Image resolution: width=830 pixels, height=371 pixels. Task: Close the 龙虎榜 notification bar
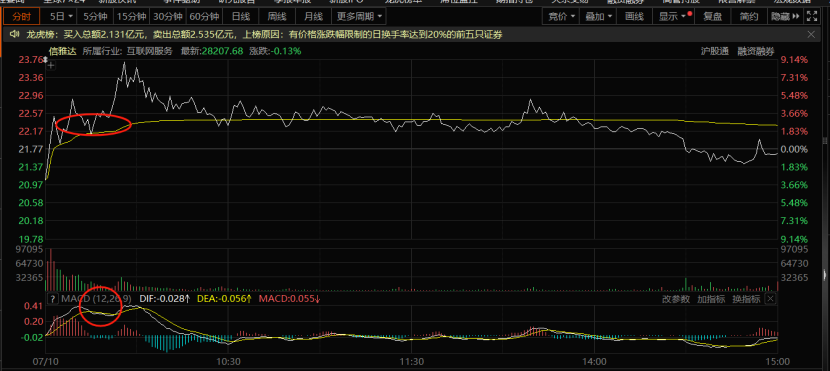(x=811, y=35)
